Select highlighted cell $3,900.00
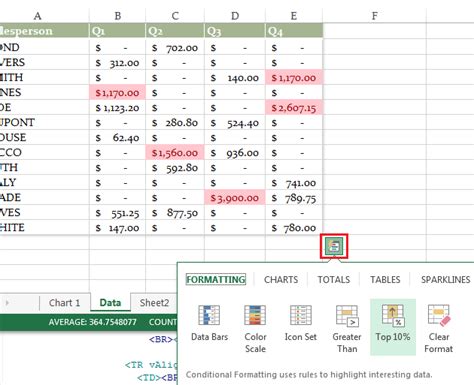This screenshot has width=474, height=385. click(235, 198)
